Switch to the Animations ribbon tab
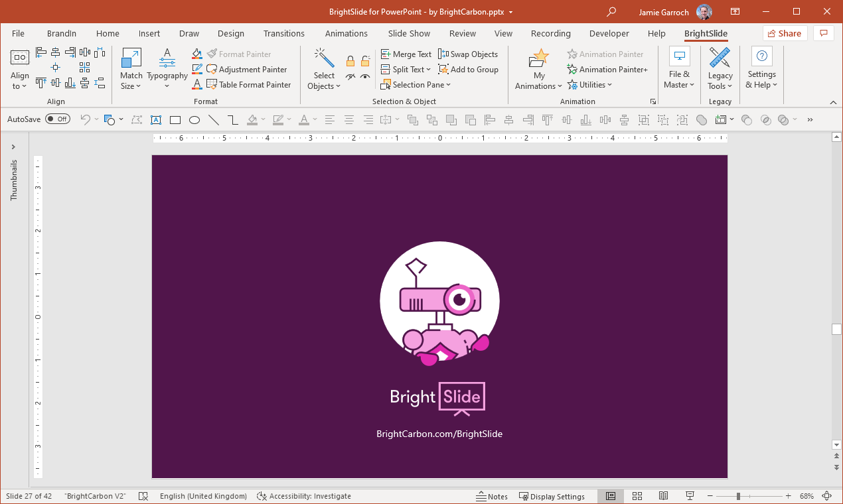Screen dimensions: 843x504 pos(346,33)
